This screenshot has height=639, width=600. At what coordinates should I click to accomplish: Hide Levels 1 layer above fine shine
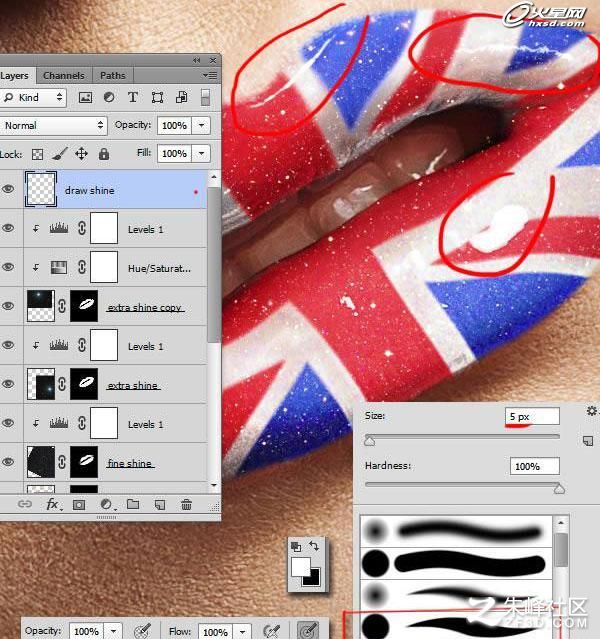(x=8, y=423)
